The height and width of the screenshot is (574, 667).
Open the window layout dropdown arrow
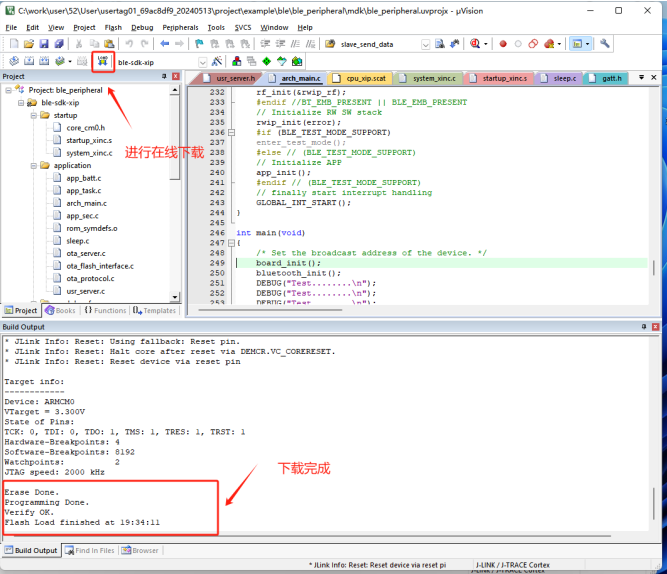pyautogui.click(x=587, y=44)
